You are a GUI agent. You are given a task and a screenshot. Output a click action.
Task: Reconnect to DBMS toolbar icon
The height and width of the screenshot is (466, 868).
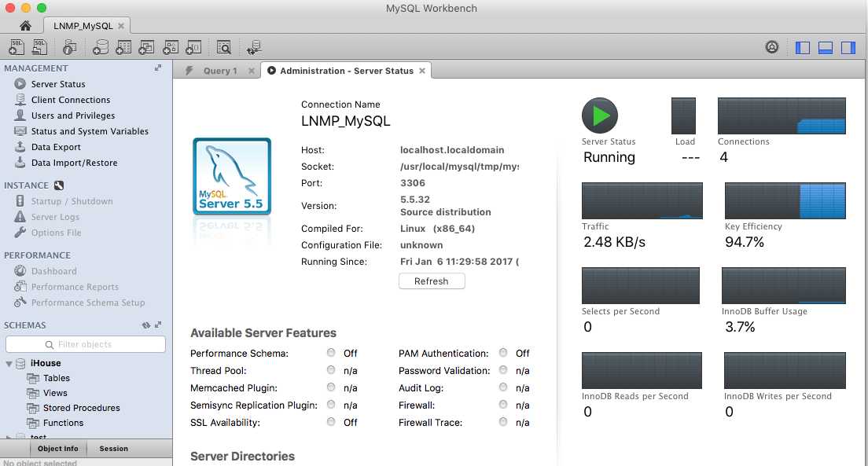pos(254,48)
